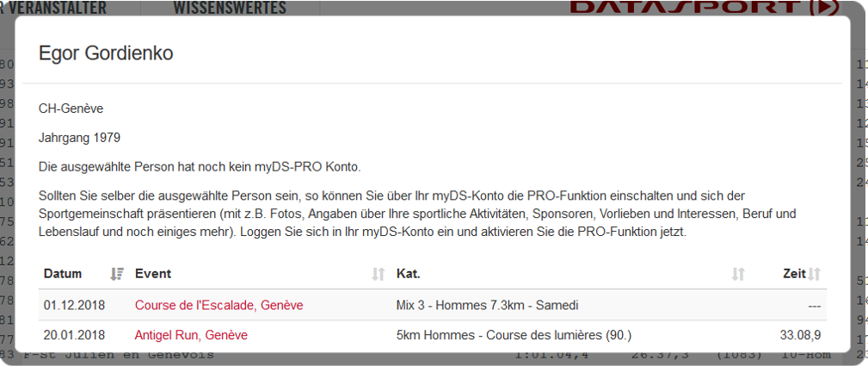Screen dimensions: 868x366
Task: Select the 01.12.2018 result row
Action: click(433, 305)
